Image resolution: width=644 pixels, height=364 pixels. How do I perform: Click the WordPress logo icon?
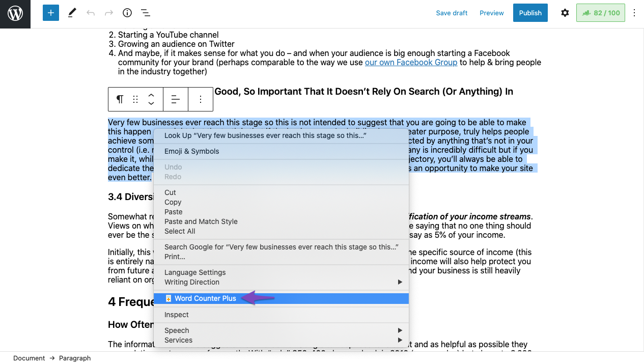pyautogui.click(x=15, y=14)
